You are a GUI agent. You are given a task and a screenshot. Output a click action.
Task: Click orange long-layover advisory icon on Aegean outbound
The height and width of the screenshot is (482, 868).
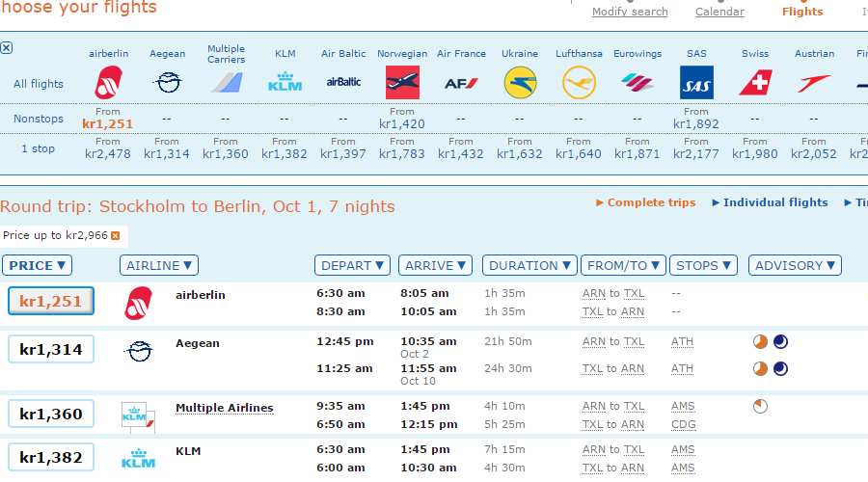coord(760,341)
